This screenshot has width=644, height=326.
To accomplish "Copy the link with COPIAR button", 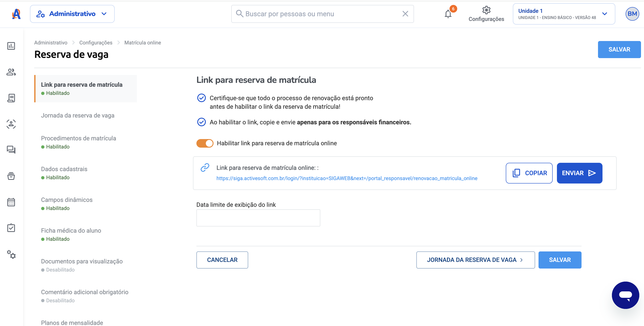I will (x=529, y=173).
